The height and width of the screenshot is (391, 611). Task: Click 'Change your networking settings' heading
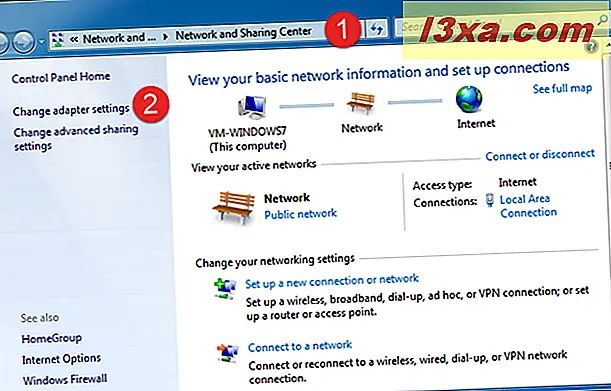tap(275, 261)
